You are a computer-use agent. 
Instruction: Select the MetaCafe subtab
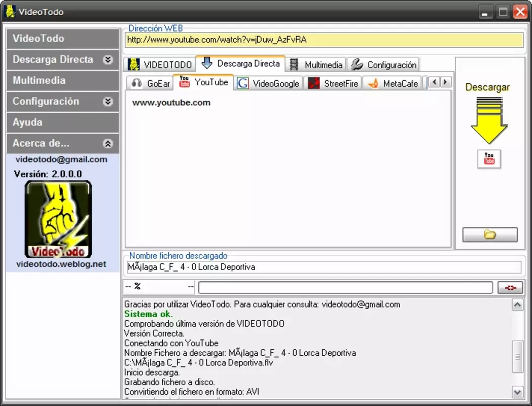(x=392, y=83)
